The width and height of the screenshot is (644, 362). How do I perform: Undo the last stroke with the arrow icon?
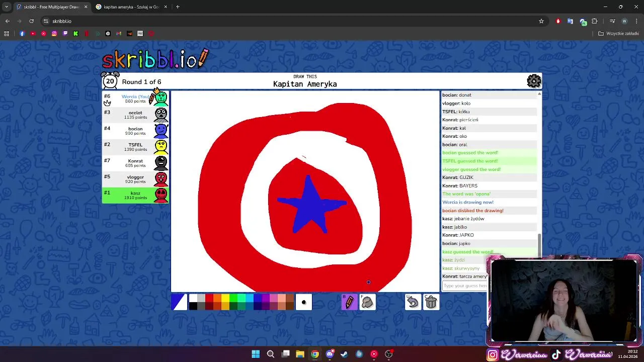[x=413, y=302]
